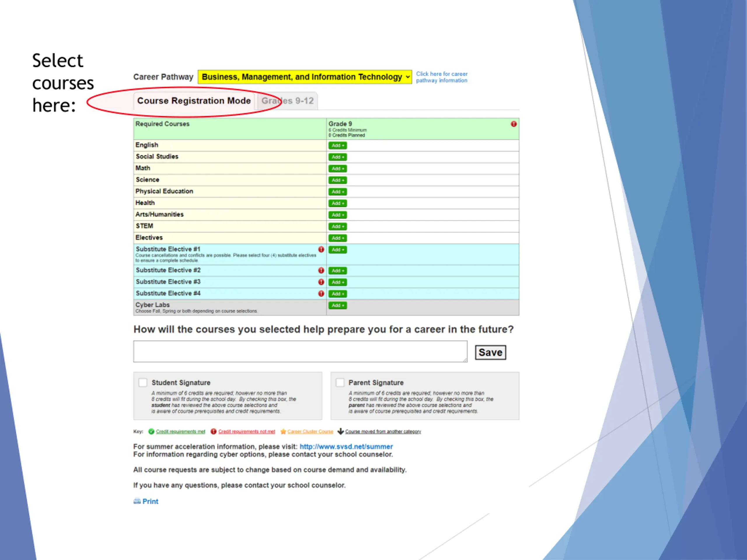Open the Career Pathway dropdown
Image resolution: width=747 pixels, height=560 pixels.
(x=305, y=77)
